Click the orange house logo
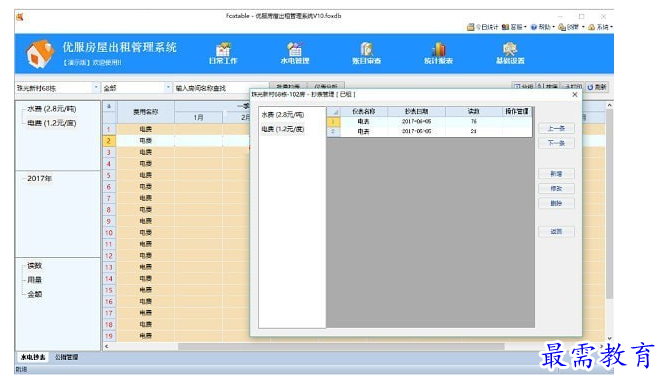The width and height of the screenshot is (663, 387). click(39, 54)
